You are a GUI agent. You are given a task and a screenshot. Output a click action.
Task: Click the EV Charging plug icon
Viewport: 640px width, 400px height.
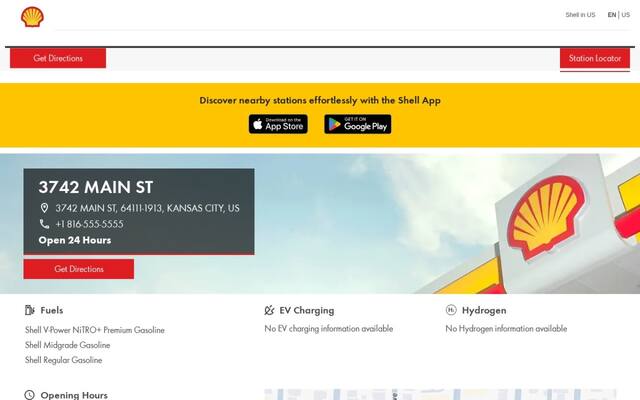pyautogui.click(x=269, y=311)
